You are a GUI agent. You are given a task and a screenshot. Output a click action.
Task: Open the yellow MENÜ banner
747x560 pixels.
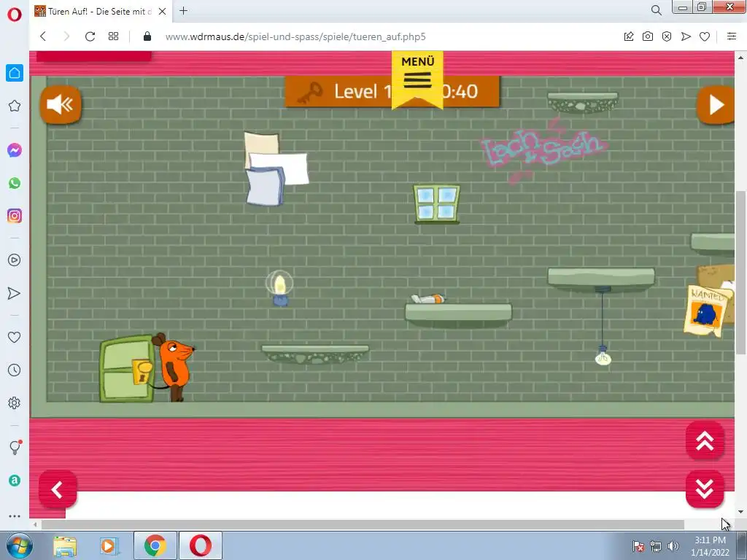(x=417, y=79)
